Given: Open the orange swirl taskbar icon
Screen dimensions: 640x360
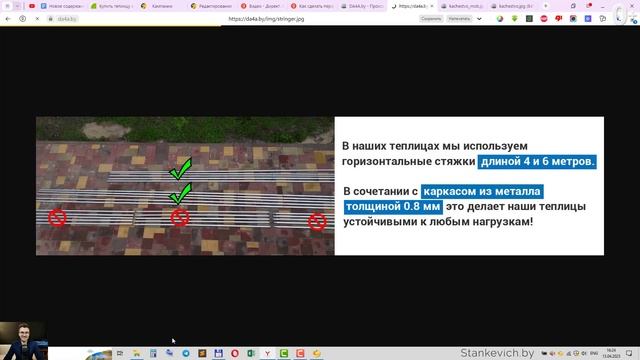Looking at the screenshot, I should 316,353.
